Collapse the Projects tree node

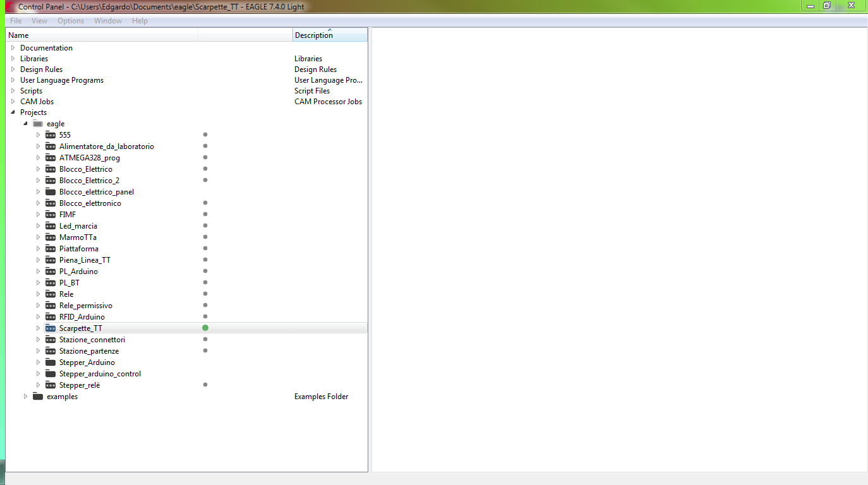pos(13,112)
